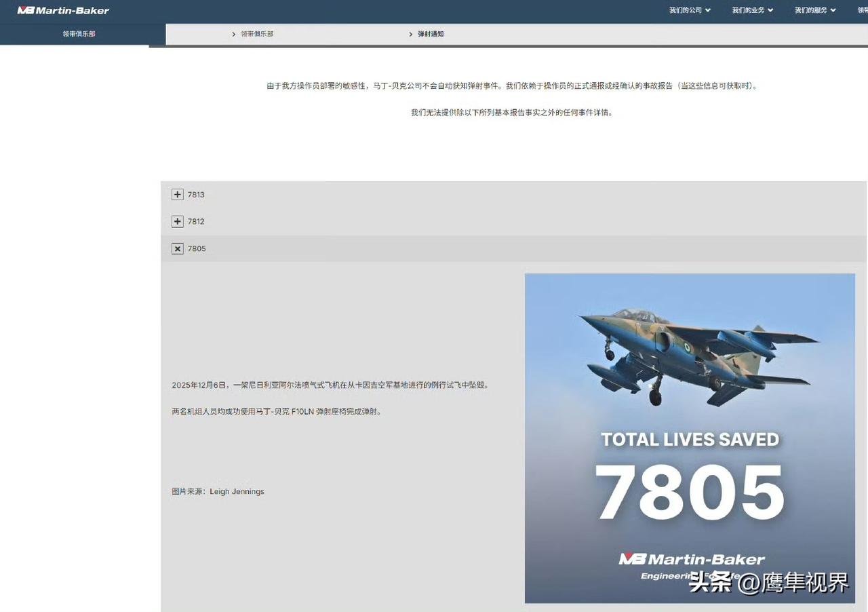
Task: Click the plus icon beside entry 7812
Action: pos(177,221)
